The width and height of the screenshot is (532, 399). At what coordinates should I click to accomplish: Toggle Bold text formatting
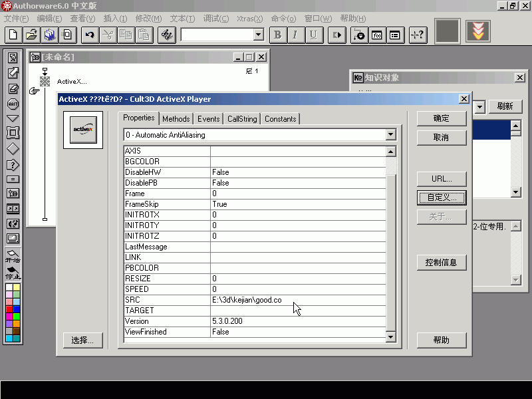point(278,35)
